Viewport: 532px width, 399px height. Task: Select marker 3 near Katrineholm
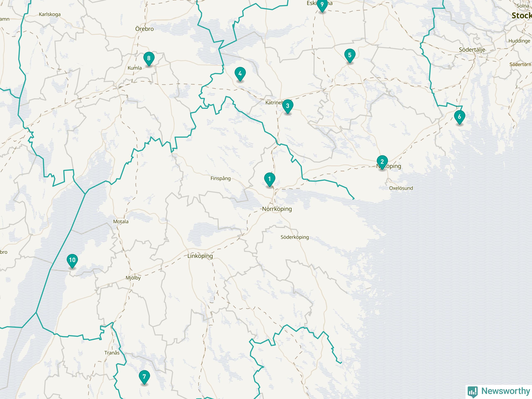coord(287,106)
